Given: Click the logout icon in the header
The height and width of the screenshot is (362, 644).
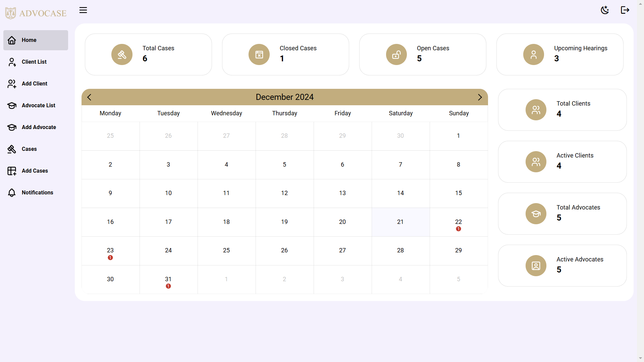Looking at the screenshot, I should tap(625, 10).
